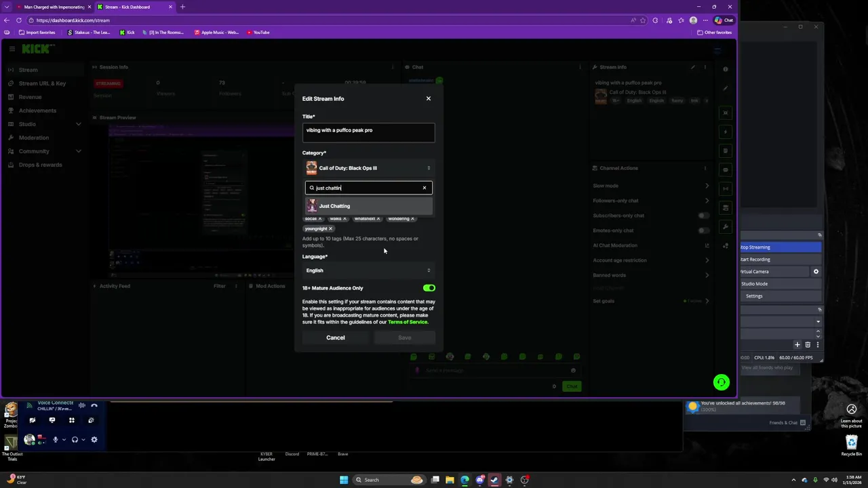868x488 pixels.
Task: Open the Session Info panel options menu
Action: tap(392, 67)
